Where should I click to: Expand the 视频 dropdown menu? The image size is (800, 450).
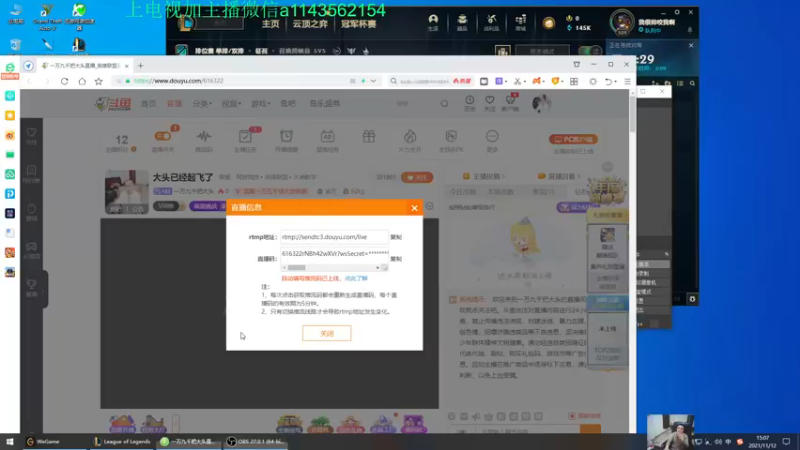(231, 104)
